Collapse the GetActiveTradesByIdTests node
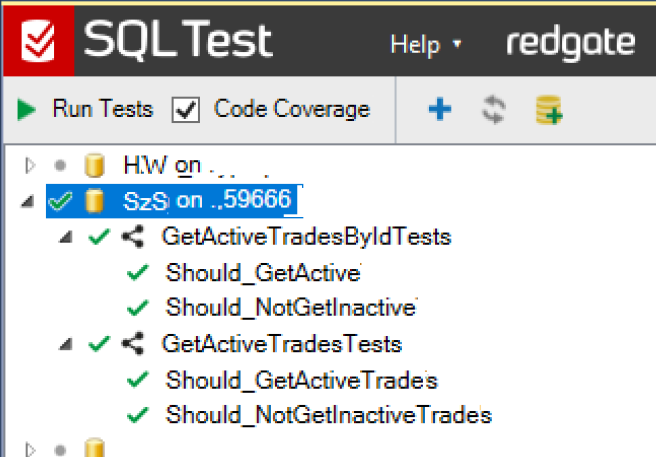Image resolution: width=656 pixels, height=457 pixels. 66,238
